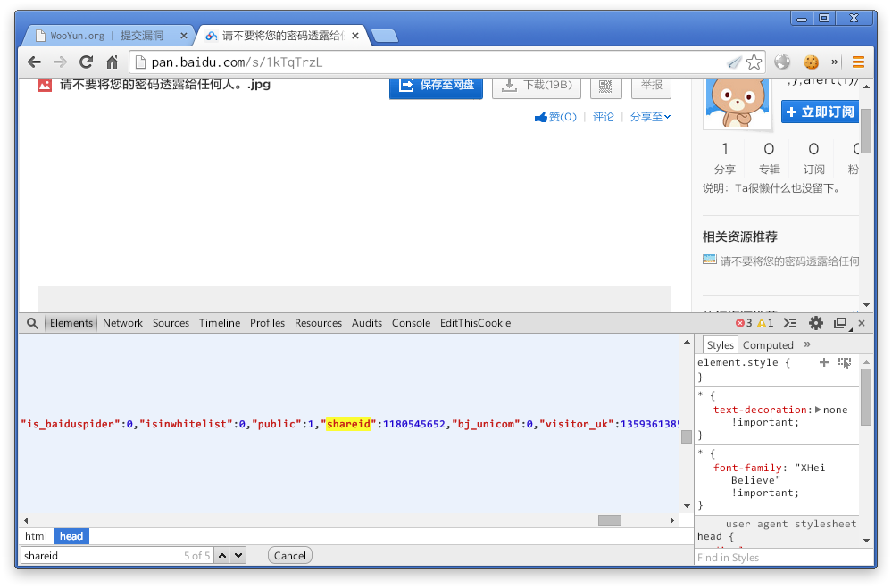Switch to the Resources panel

(x=318, y=323)
